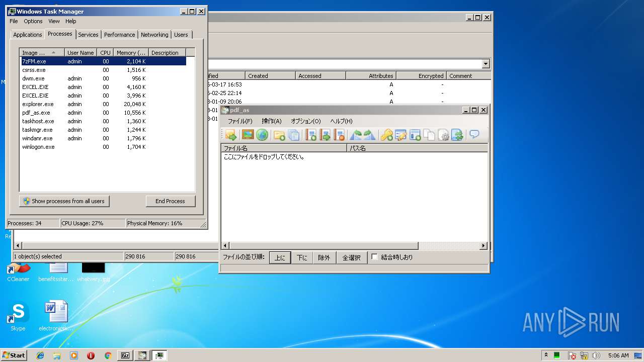Open the 操作(A) menu in pdf_as
This screenshot has height=362, width=644.
point(272,121)
